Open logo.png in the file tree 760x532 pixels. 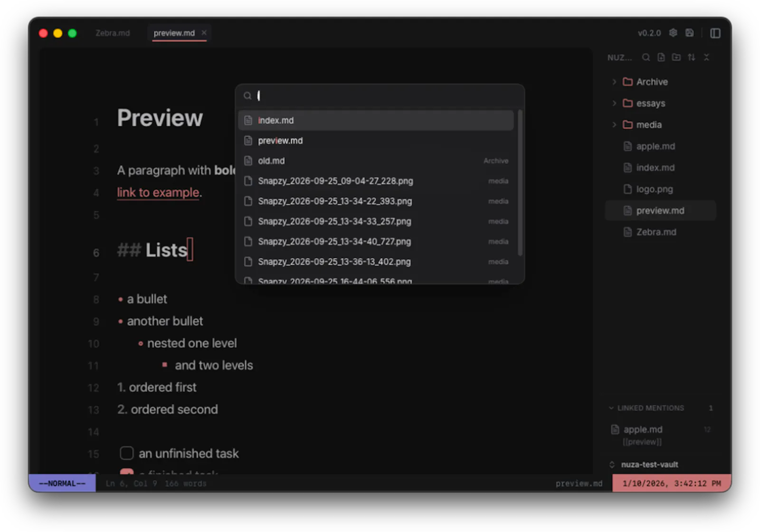pos(661,189)
